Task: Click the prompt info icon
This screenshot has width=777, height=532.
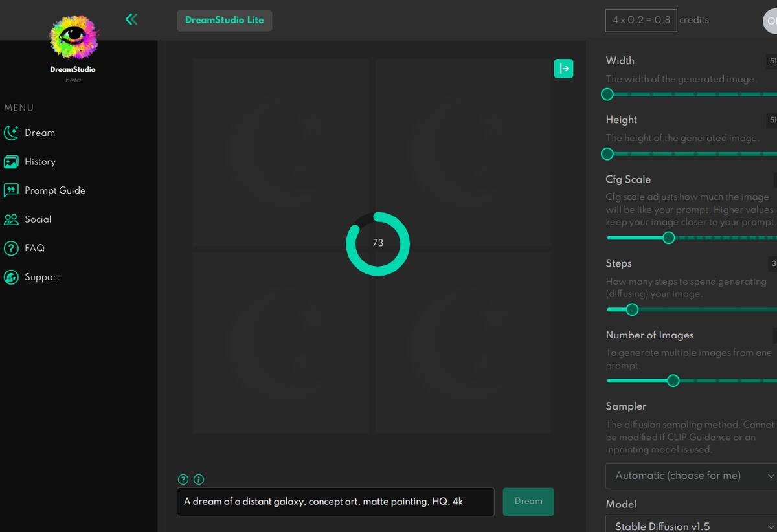Action: click(x=199, y=480)
